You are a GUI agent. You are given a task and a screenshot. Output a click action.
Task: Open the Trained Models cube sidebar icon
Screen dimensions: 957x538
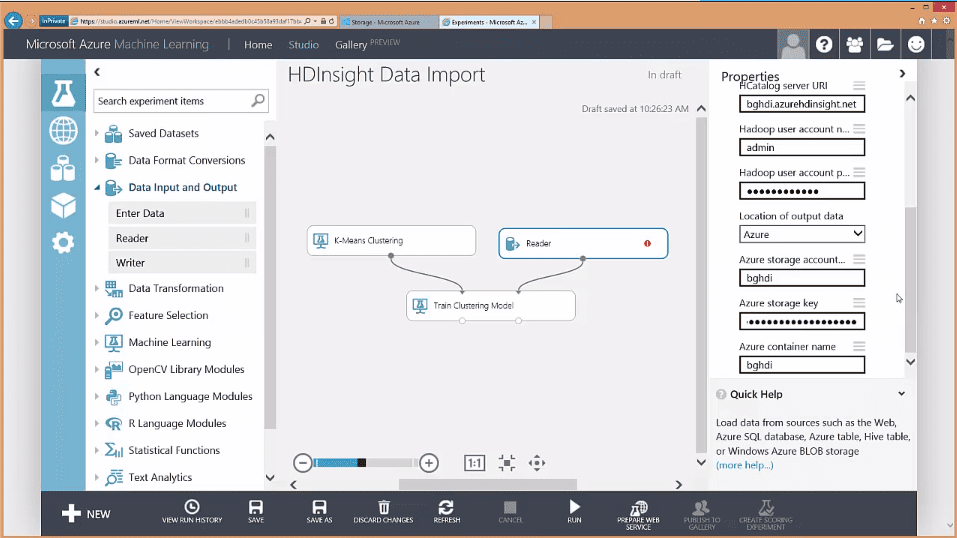(x=63, y=206)
